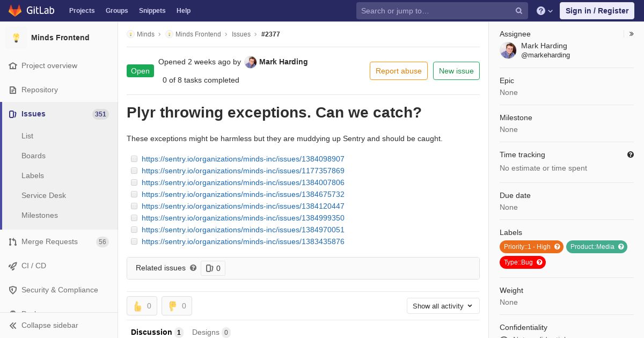Open the sentry link ending 1383435876
Image resolution: width=644 pixels, height=338 pixels.
pos(243,241)
